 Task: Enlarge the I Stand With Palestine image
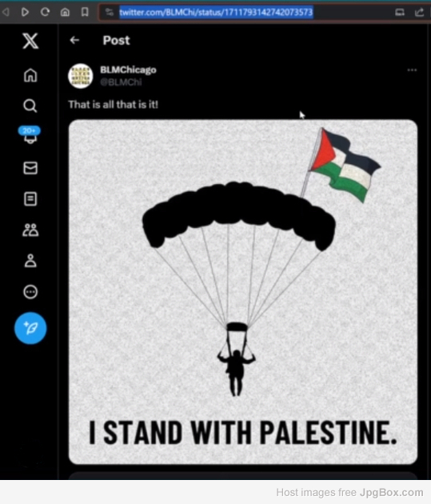243,292
